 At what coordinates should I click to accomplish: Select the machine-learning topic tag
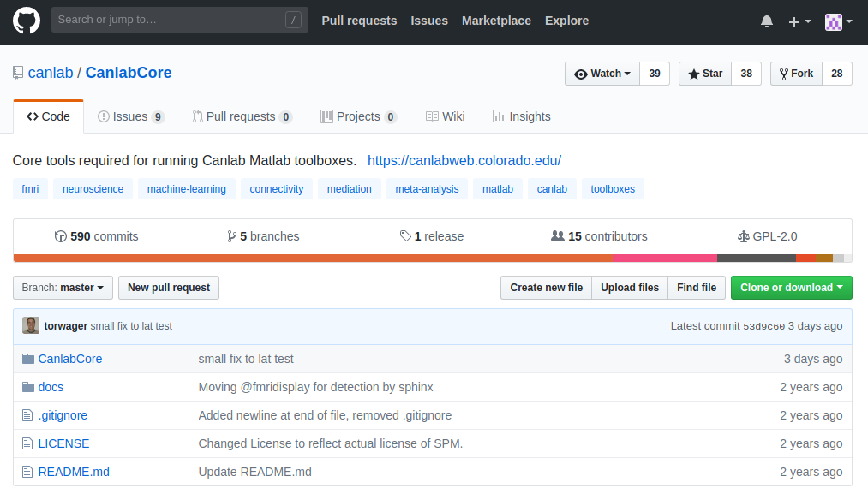pyautogui.click(x=187, y=188)
